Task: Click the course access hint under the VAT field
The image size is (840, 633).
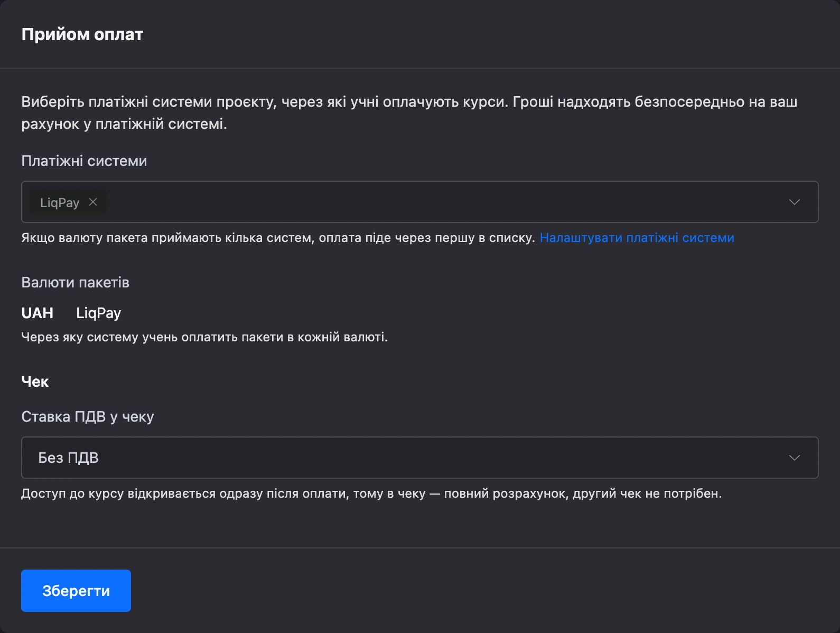Action: [x=371, y=494]
